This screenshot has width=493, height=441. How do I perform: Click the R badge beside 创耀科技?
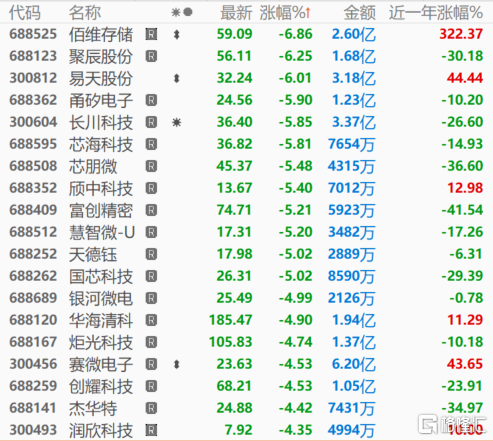pyautogui.click(x=151, y=386)
